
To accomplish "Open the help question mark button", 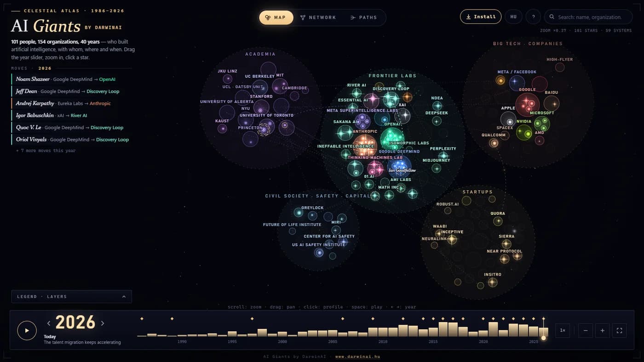I will point(533,17).
